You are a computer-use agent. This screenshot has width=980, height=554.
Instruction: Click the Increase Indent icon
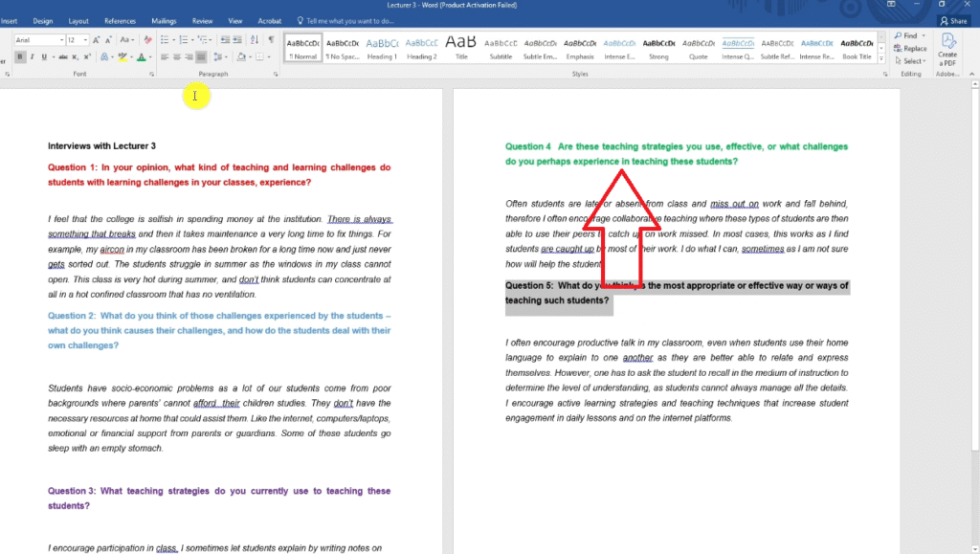tap(235, 40)
